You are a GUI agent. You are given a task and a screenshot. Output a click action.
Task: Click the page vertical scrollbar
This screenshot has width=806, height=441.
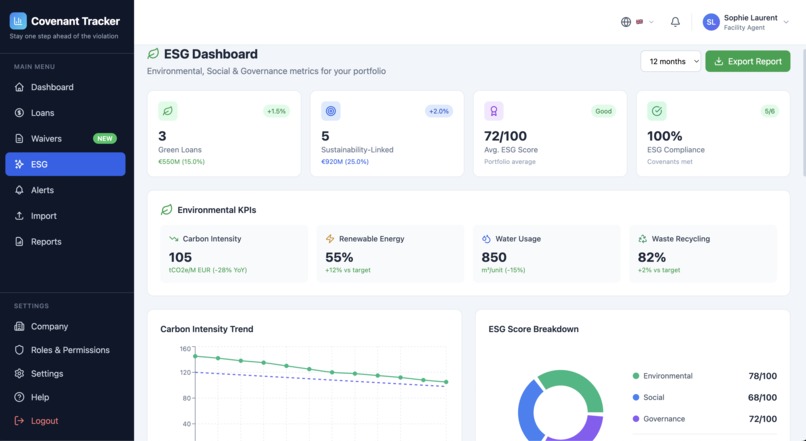[803, 113]
